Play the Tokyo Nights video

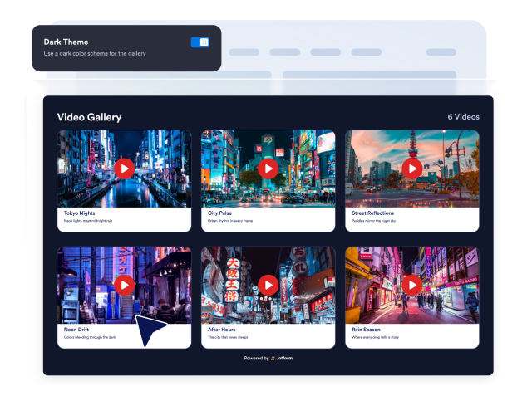click(124, 169)
